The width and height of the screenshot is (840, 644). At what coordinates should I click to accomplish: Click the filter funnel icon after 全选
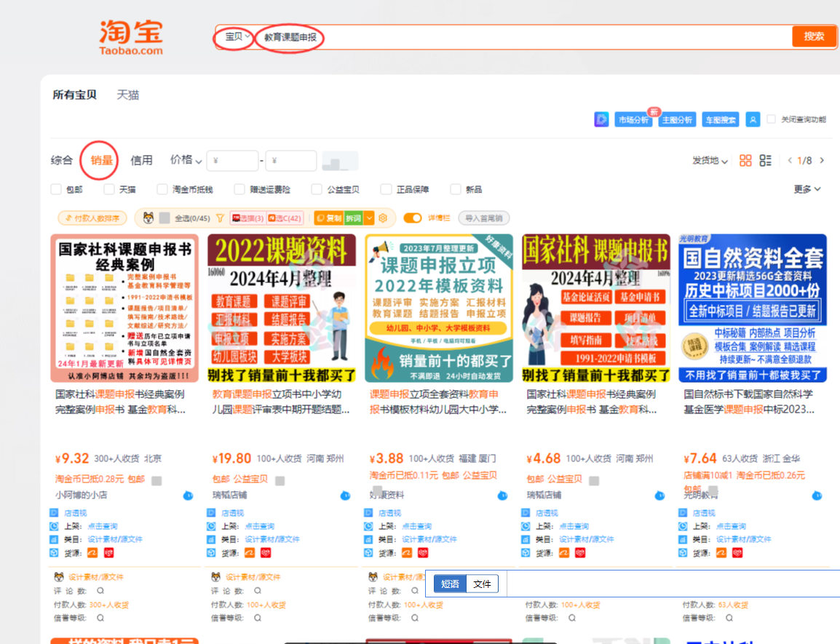tap(220, 218)
